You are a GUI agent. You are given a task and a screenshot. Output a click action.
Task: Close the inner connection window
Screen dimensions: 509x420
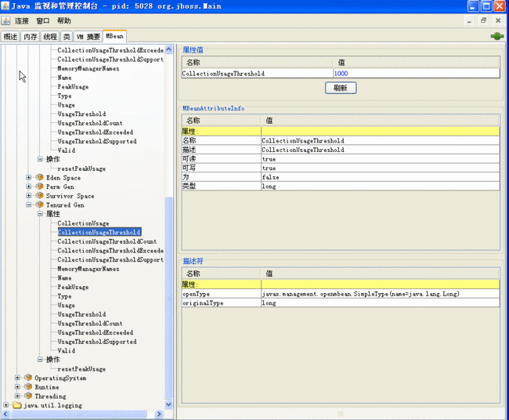(x=498, y=20)
